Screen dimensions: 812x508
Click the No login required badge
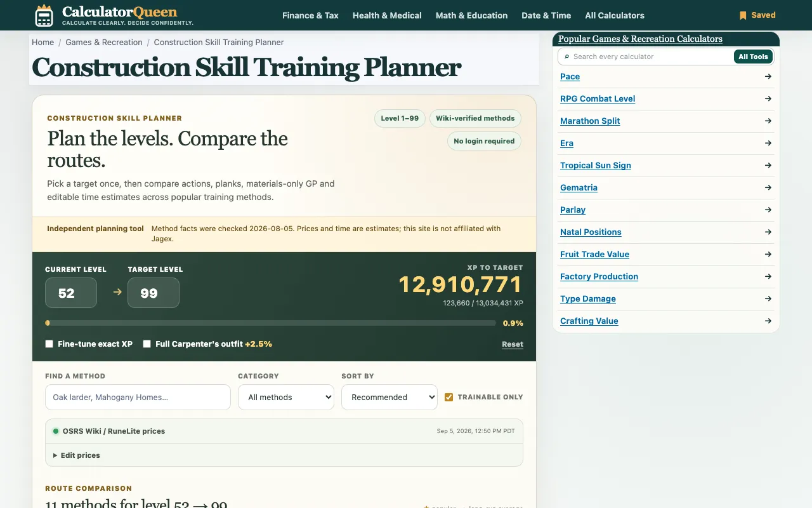point(484,141)
